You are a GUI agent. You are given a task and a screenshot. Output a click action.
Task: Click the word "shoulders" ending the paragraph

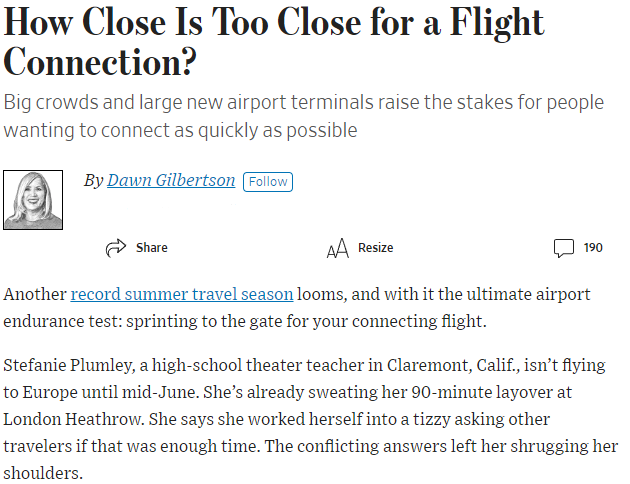coord(41,470)
